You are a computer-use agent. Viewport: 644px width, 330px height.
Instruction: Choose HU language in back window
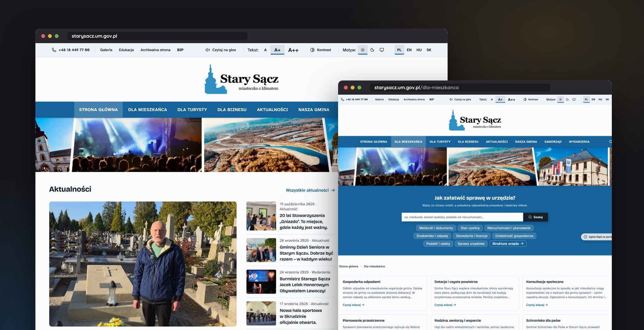pyautogui.click(x=419, y=50)
